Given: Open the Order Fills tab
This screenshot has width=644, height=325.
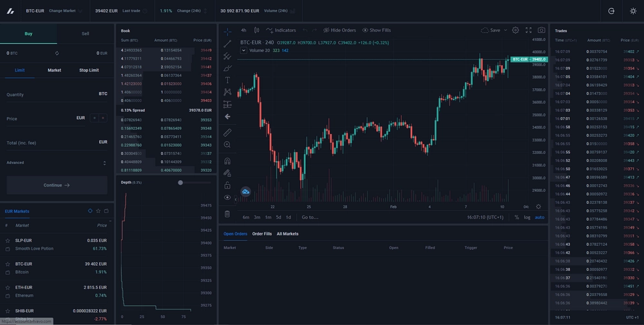Looking at the screenshot, I should [x=262, y=234].
